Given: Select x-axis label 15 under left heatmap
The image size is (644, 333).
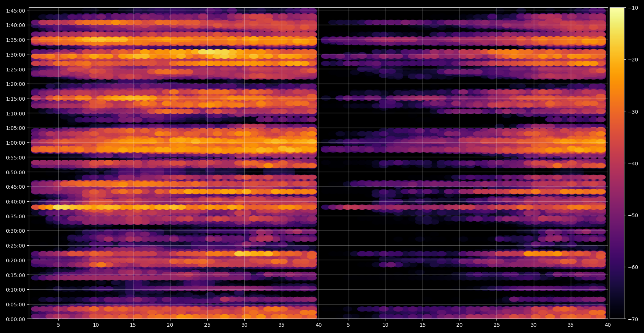Looking at the screenshot, I should [133, 325].
